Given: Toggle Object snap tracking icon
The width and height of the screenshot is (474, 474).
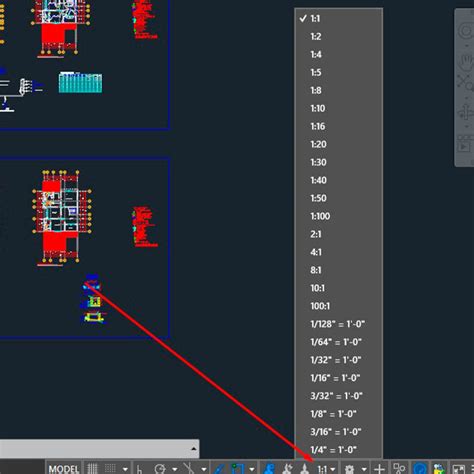Looking at the screenshot, I should pos(219,469).
